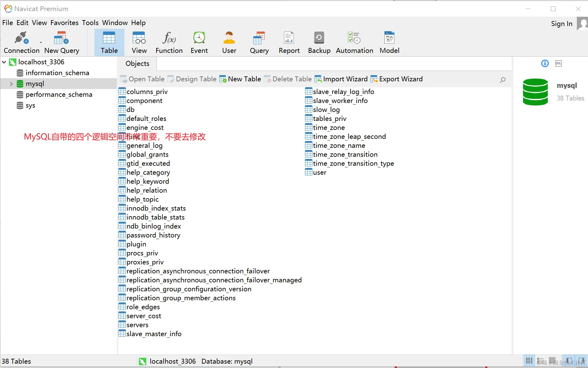Open the Help menu

coord(138,23)
